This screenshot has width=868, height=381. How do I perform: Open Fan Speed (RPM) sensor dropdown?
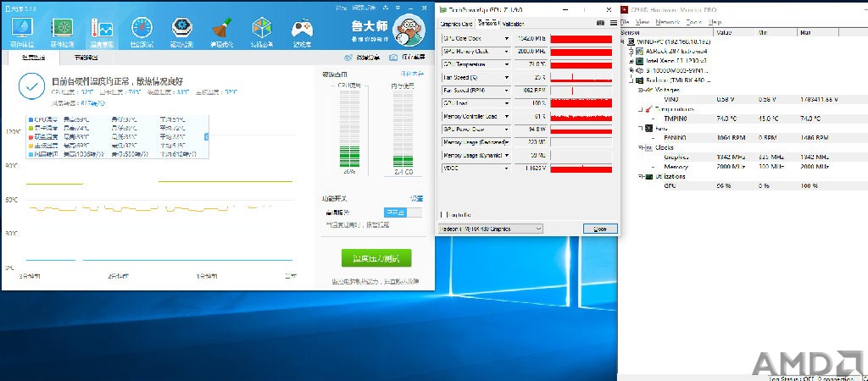pos(507,90)
